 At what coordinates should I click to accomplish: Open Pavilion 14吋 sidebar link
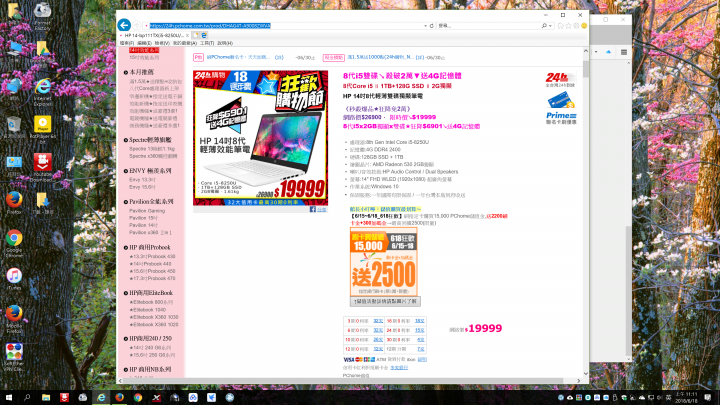click(143, 225)
